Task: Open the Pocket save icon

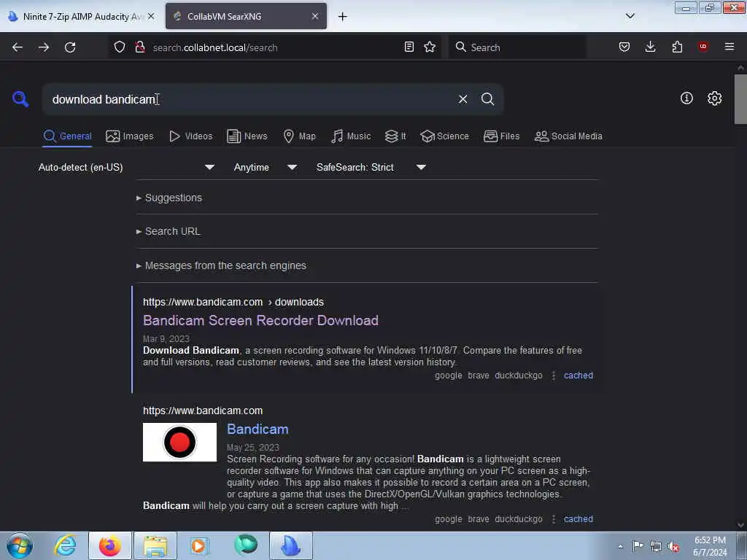Action: (624, 47)
